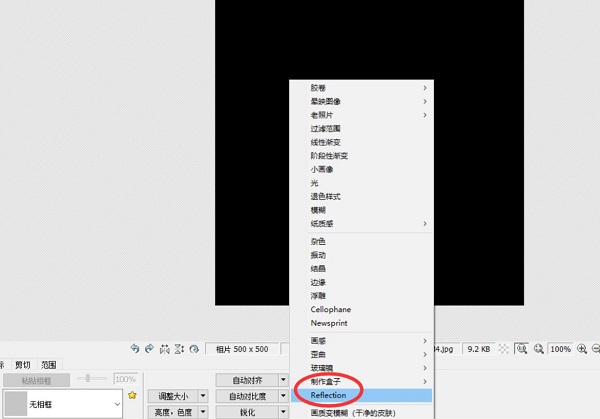The image size is (600, 419).
Task: Select Reflection from the filter menu
Action: [x=328, y=395]
